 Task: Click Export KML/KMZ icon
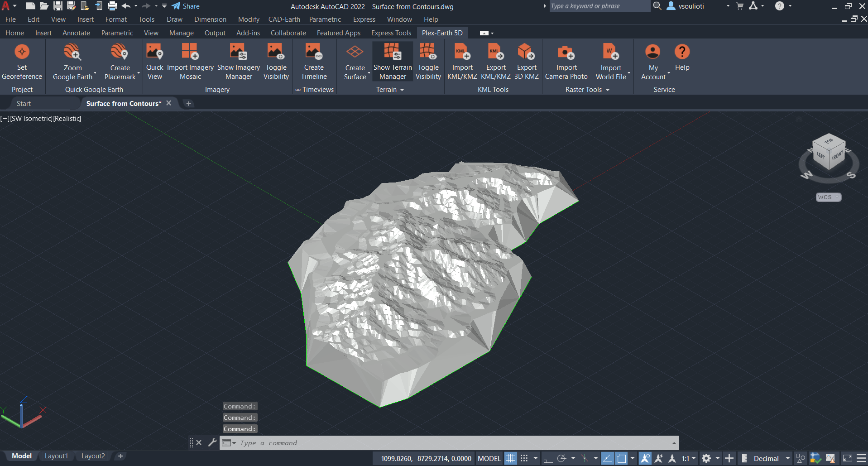coord(496,52)
